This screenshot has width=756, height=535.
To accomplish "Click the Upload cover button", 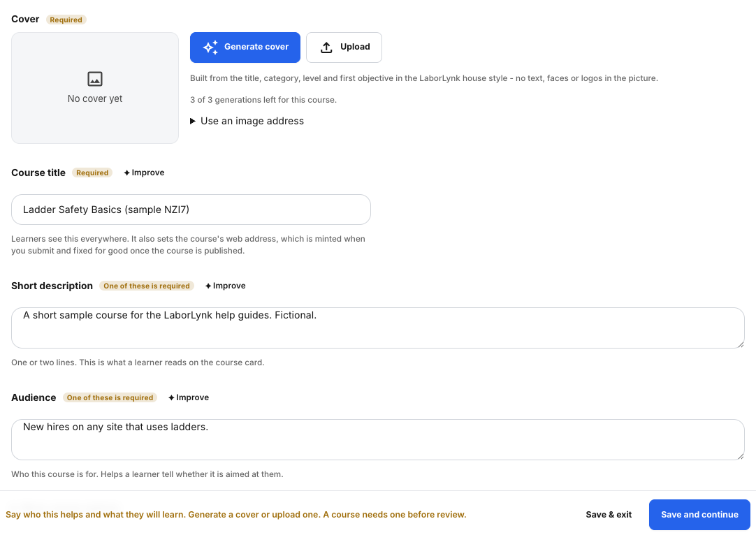I will pyautogui.click(x=344, y=47).
